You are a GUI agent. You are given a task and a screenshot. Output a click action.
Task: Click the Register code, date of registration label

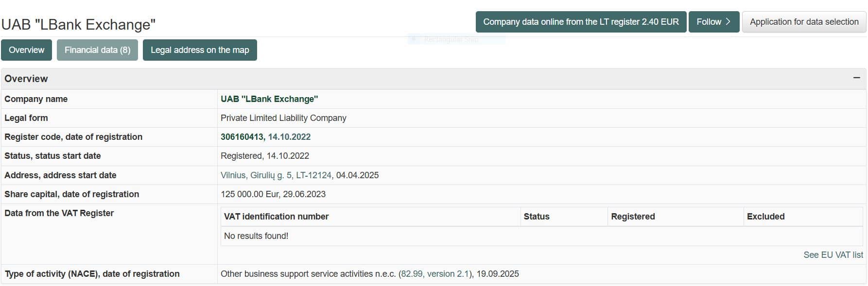click(x=73, y=137)
